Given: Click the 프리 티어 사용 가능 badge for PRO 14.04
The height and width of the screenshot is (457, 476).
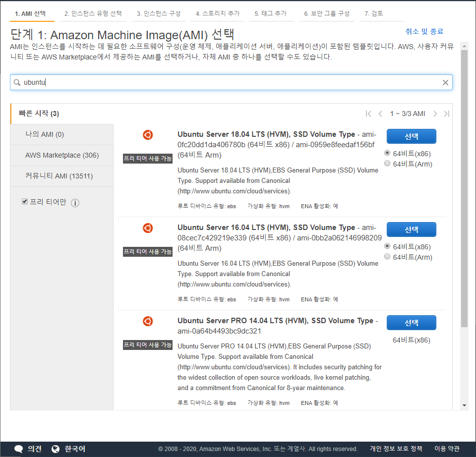Looking at the screenshot, I should (x=148, y=344).
